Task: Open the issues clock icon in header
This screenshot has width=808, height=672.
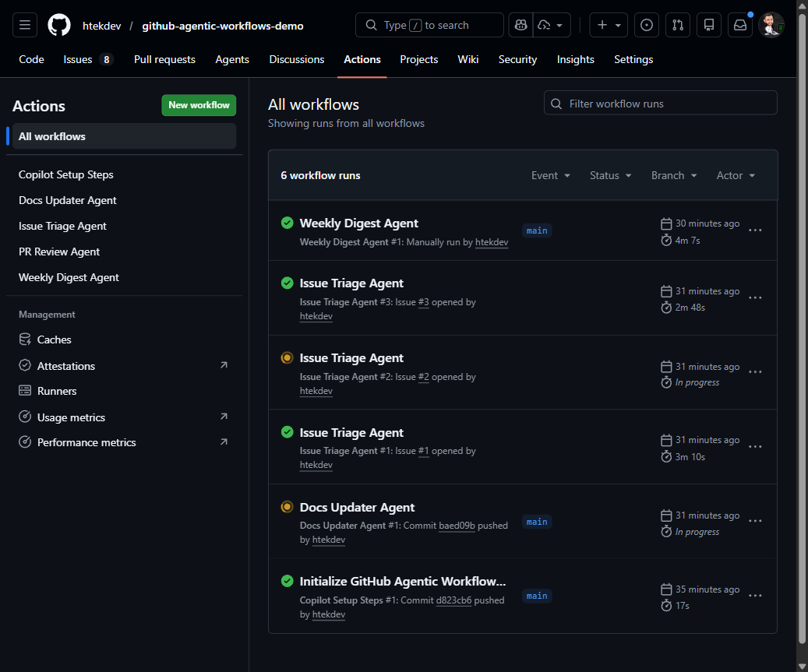Action: point(646,24)
